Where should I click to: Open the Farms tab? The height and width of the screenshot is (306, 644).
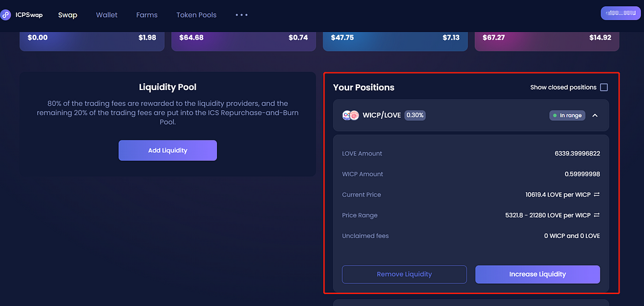(147, 15)
